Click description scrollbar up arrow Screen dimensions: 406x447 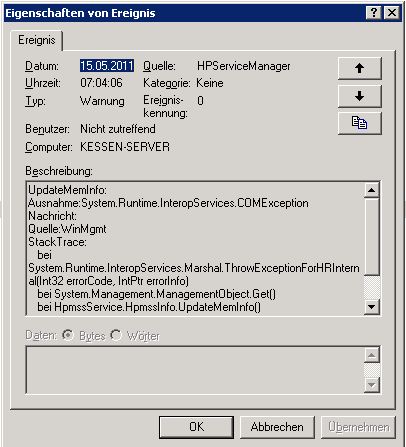pyautogui.click(x=371, y=190)
